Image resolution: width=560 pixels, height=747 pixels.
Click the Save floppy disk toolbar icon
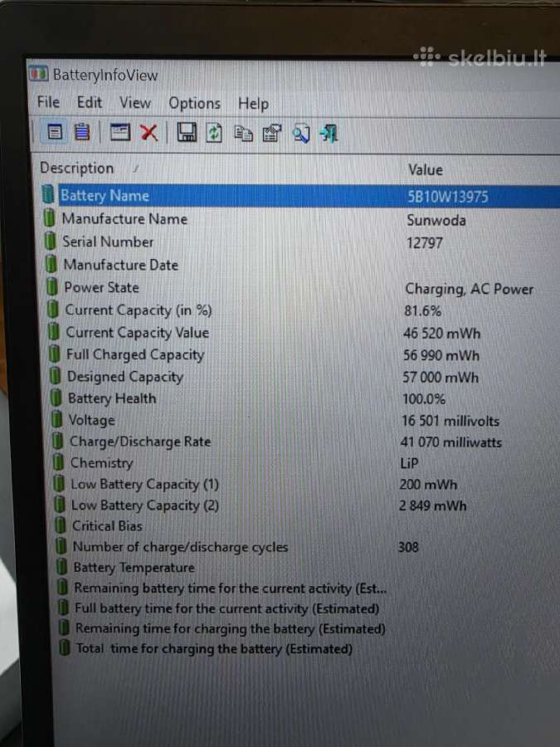coord(187,133)
